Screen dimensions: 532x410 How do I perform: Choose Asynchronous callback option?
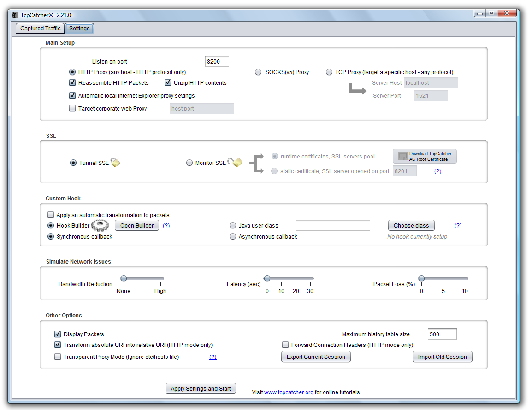click(233, 237)
